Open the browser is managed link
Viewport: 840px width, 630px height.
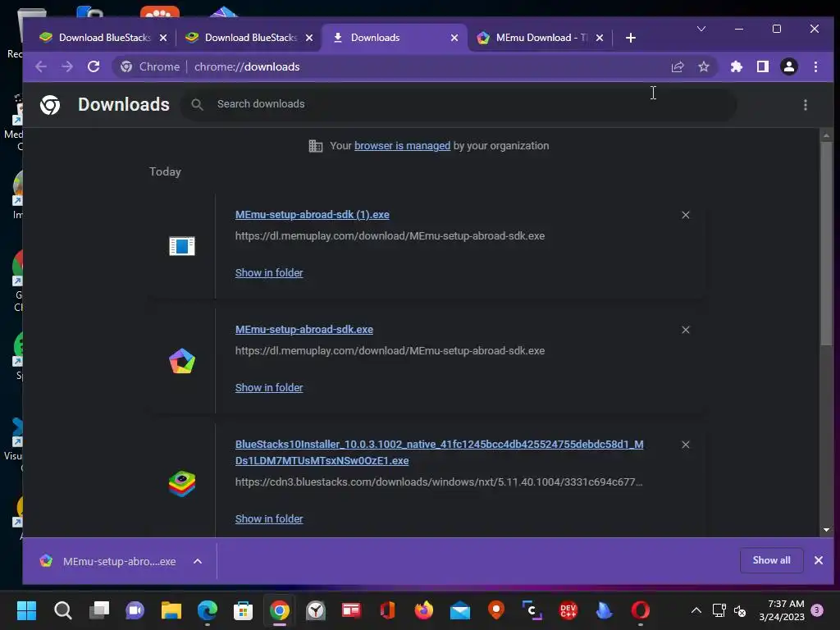[x=402, y=146]
